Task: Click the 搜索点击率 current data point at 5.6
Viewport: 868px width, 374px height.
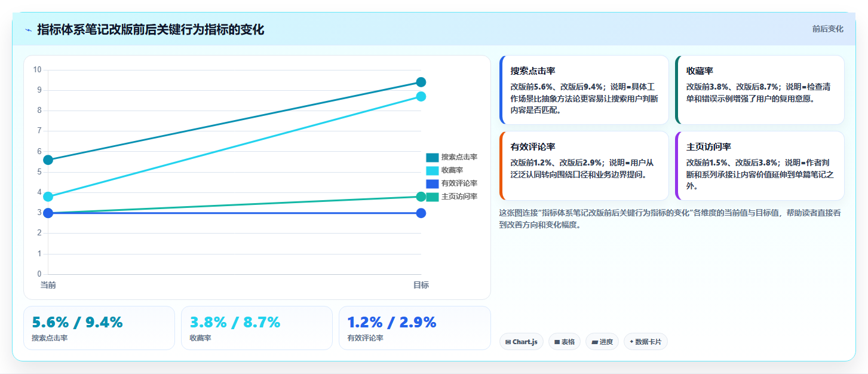Action: click(48, 160)
